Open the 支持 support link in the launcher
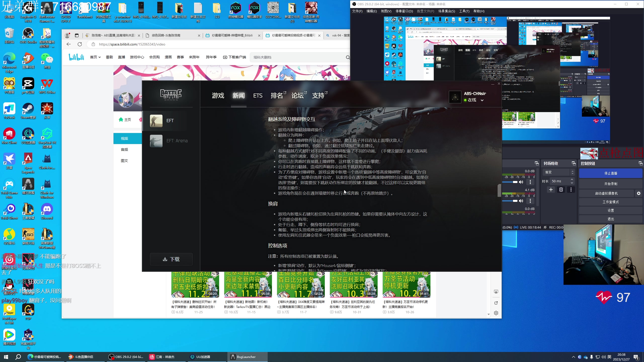This screenshot has height=362, width=644. pos(319,96)
